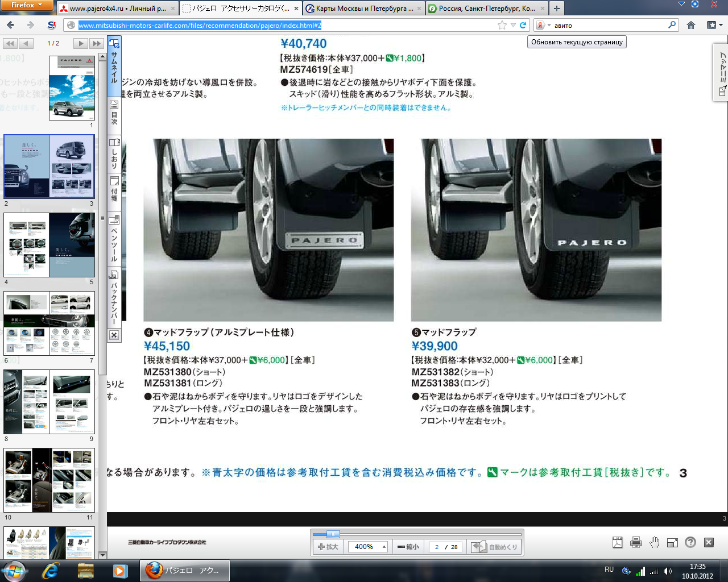728x582 pixels.
Task: Open viewer help question mark icon
Action: [690, 542]
